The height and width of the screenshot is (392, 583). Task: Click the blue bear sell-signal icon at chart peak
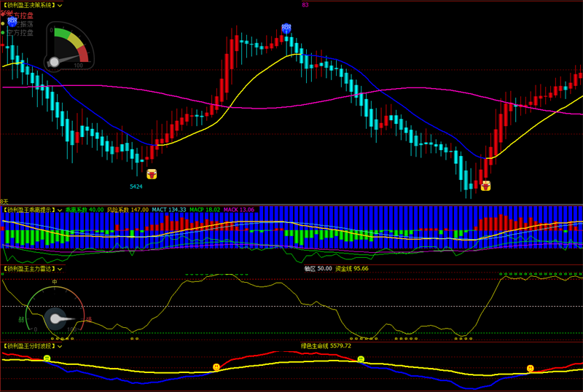[x=286, y=28]
